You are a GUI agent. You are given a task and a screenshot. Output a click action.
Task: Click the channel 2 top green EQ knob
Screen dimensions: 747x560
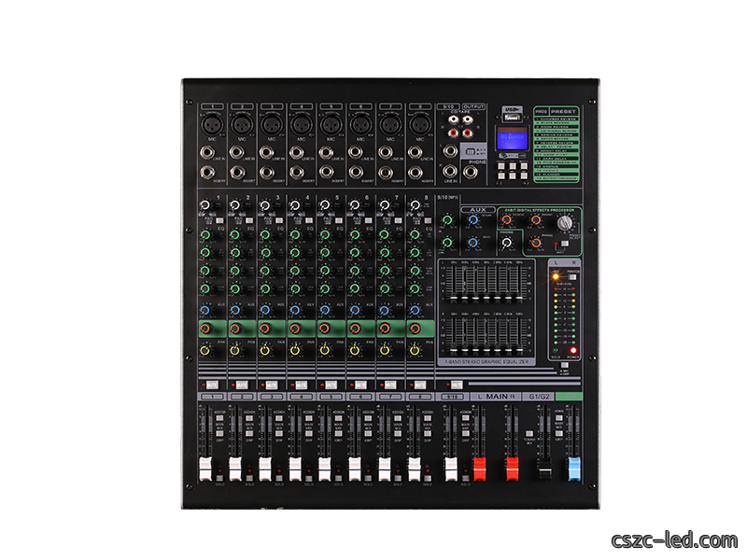(235, 235)
